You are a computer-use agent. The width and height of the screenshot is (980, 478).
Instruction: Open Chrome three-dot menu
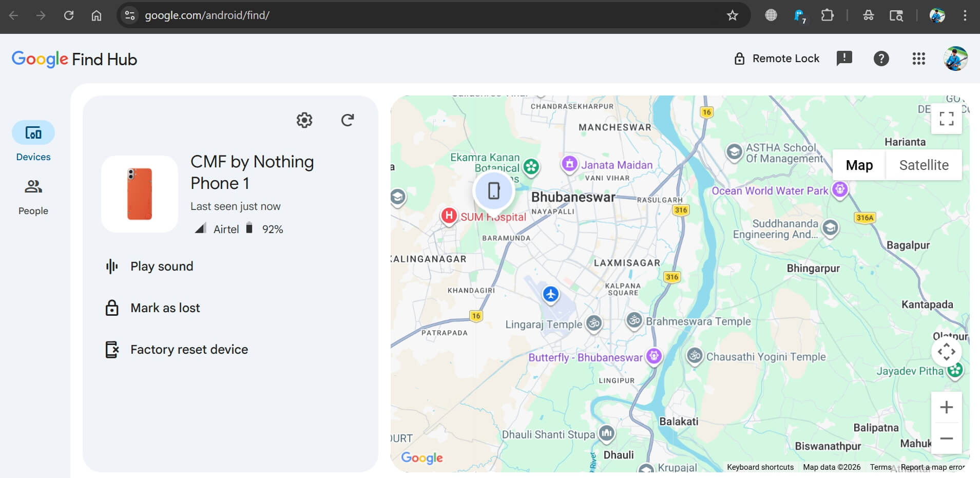(965, 15)
